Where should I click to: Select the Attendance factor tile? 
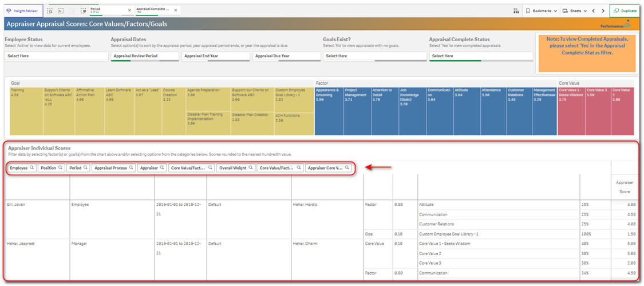point(492,111)
